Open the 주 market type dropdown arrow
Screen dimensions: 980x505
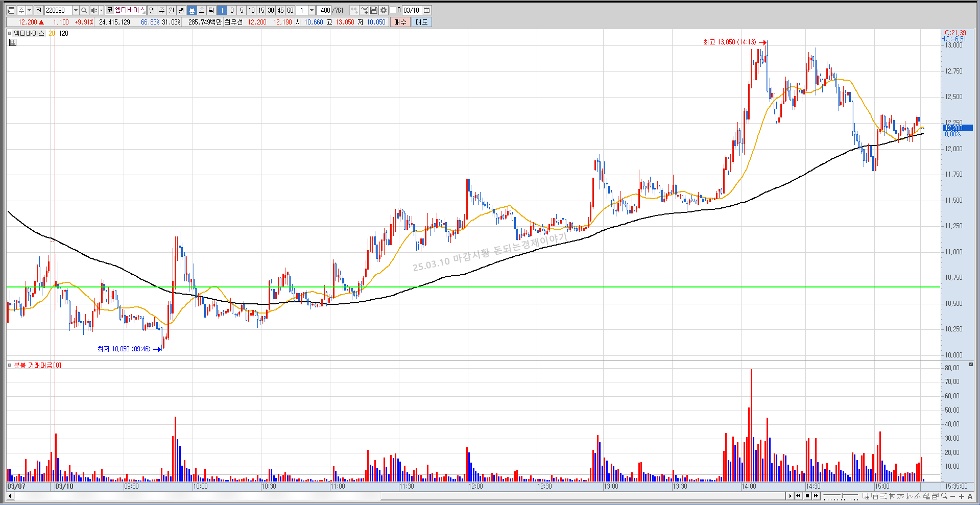pos(29,10)
